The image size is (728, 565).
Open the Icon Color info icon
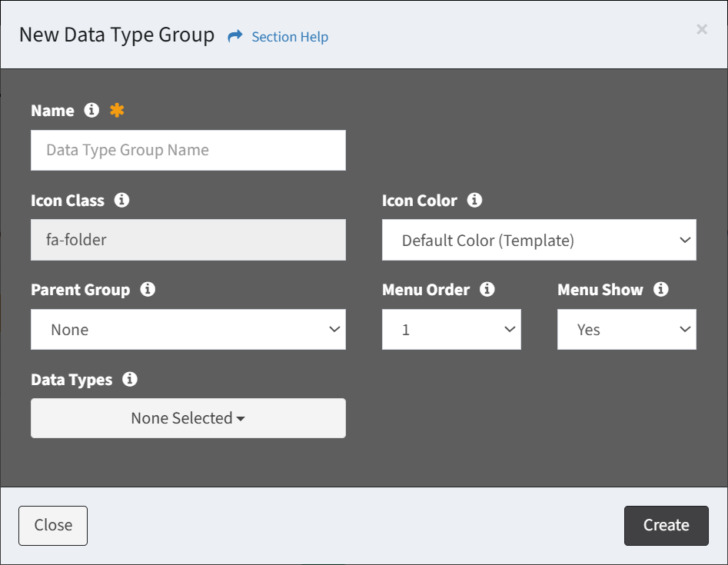474,201
